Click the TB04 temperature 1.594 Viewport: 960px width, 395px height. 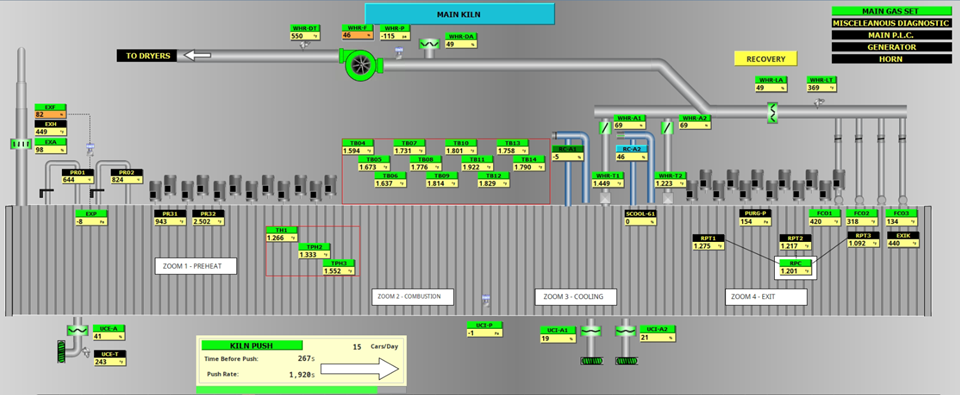coord(358,151)
